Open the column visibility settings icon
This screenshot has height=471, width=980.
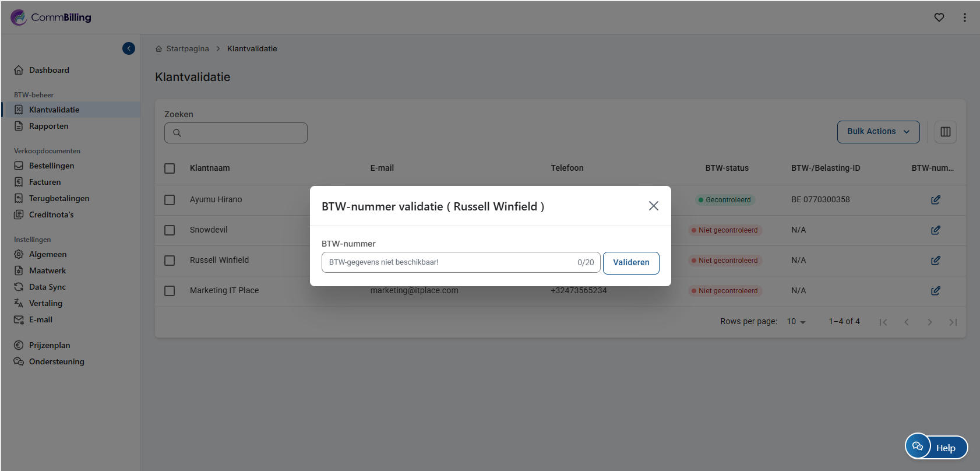[x=945, y=132]
